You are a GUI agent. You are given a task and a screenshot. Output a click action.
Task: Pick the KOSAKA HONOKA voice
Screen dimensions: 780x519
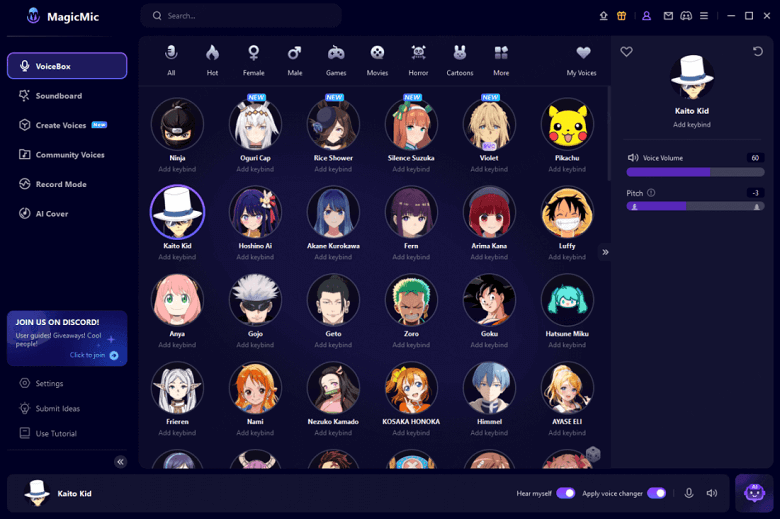(411, 388)
